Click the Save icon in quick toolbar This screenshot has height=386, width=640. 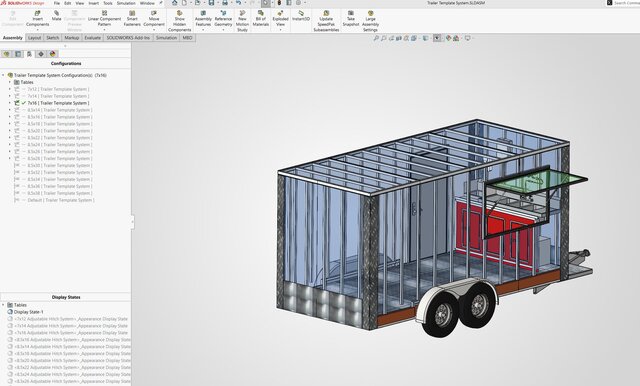[x=211, y=3]
